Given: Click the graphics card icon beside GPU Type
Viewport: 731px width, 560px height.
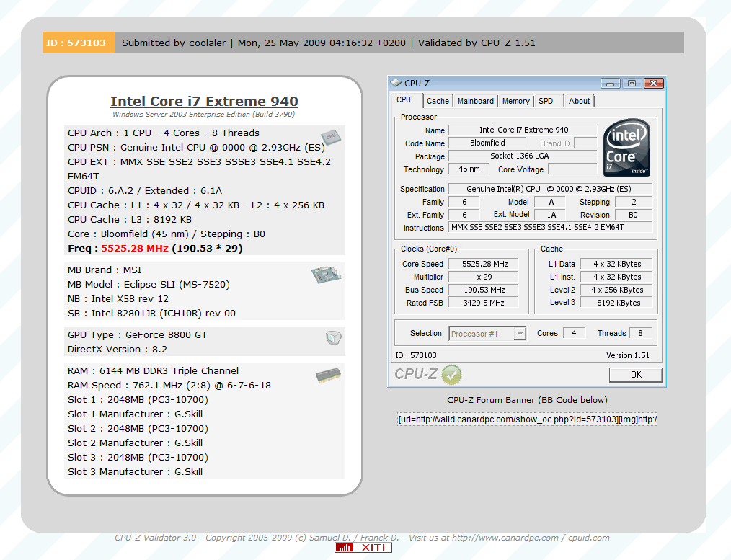Looking at the screenshot, I should [333, 337].
